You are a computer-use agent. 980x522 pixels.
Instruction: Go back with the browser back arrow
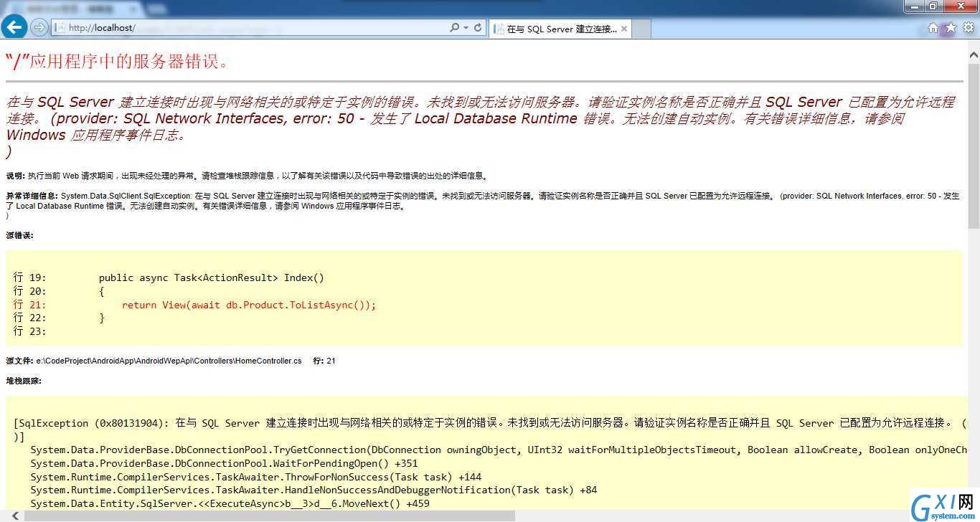[14, 27]
